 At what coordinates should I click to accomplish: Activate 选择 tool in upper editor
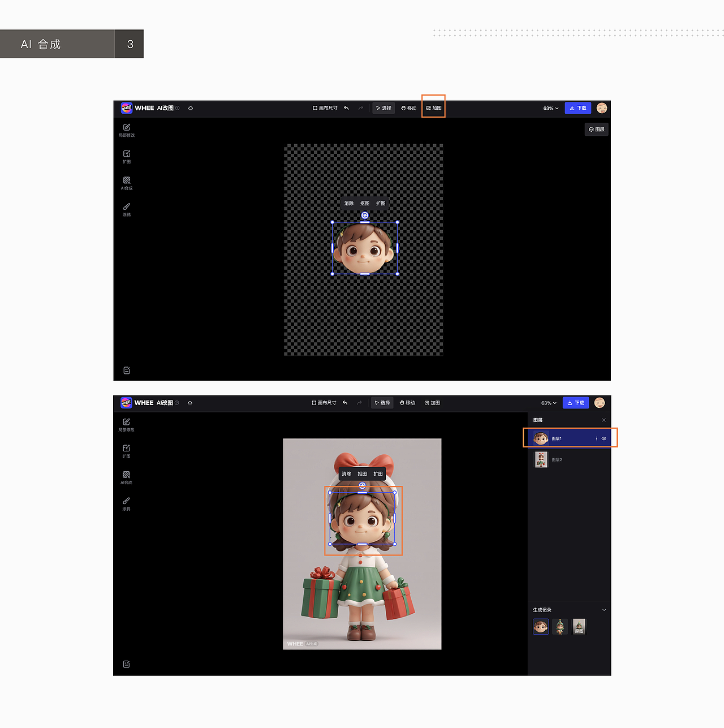coord(383,108)
